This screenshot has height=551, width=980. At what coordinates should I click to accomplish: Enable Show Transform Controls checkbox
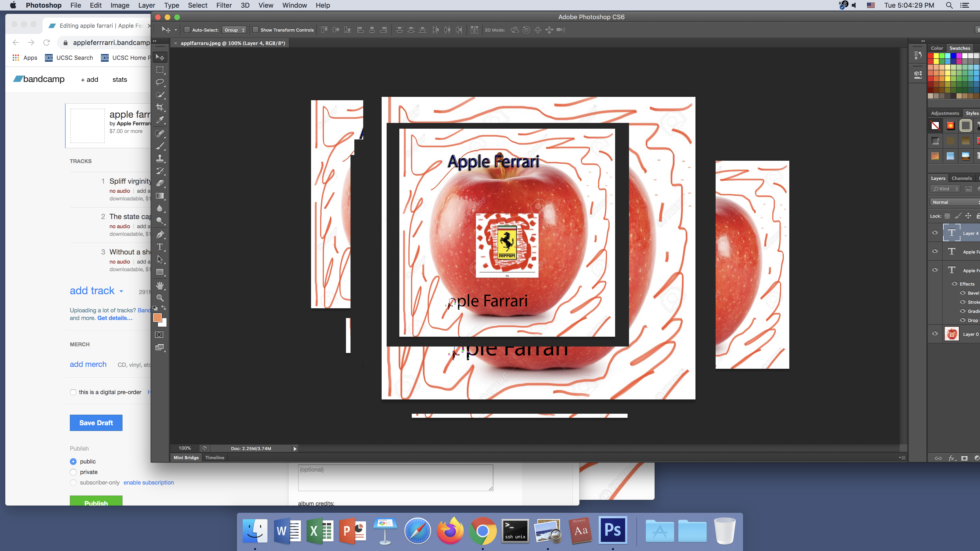click(x=255, y=30)
